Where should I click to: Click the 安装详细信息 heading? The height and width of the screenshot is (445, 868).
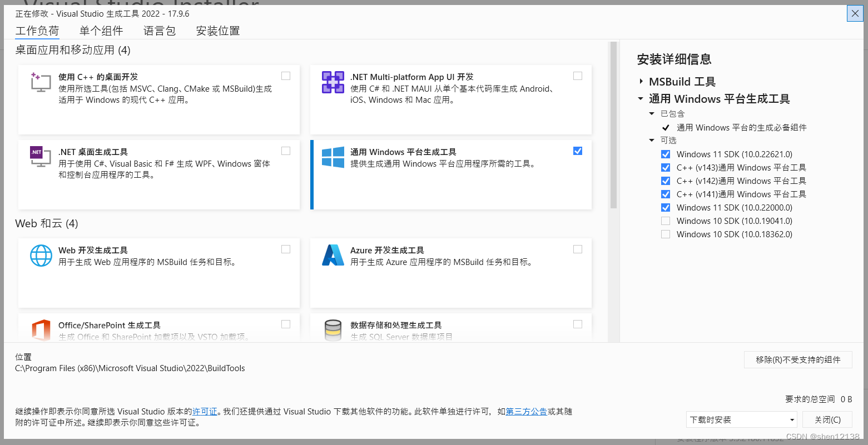(674, 59)
